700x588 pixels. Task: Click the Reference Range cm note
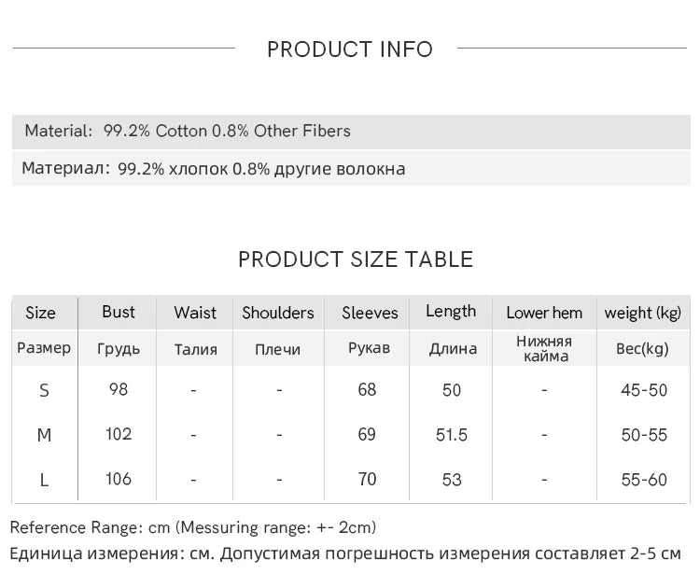193,527
